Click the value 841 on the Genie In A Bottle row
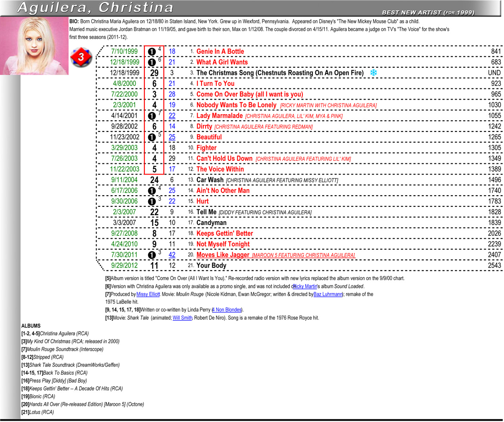This screenshot has width=504, height=422. [496, 51]
